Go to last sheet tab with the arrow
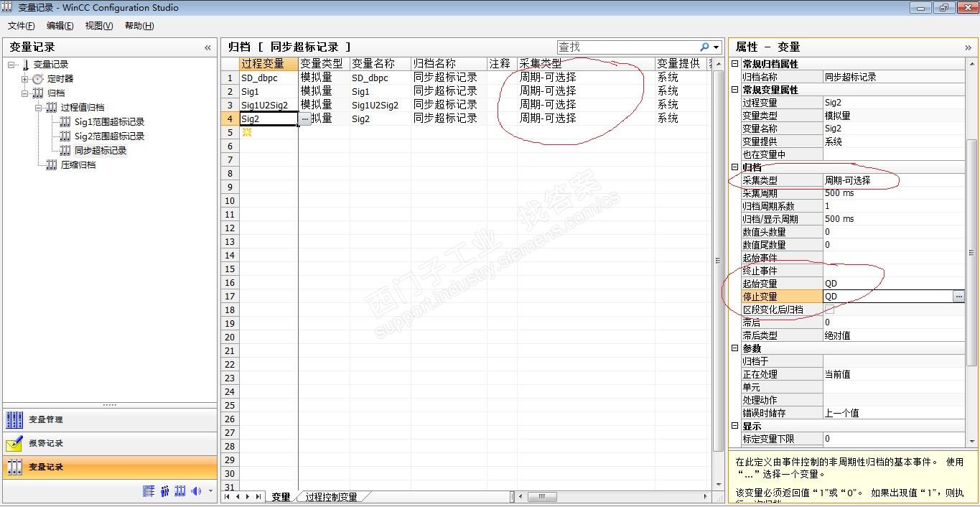The image size is (980, 507). 258,497
